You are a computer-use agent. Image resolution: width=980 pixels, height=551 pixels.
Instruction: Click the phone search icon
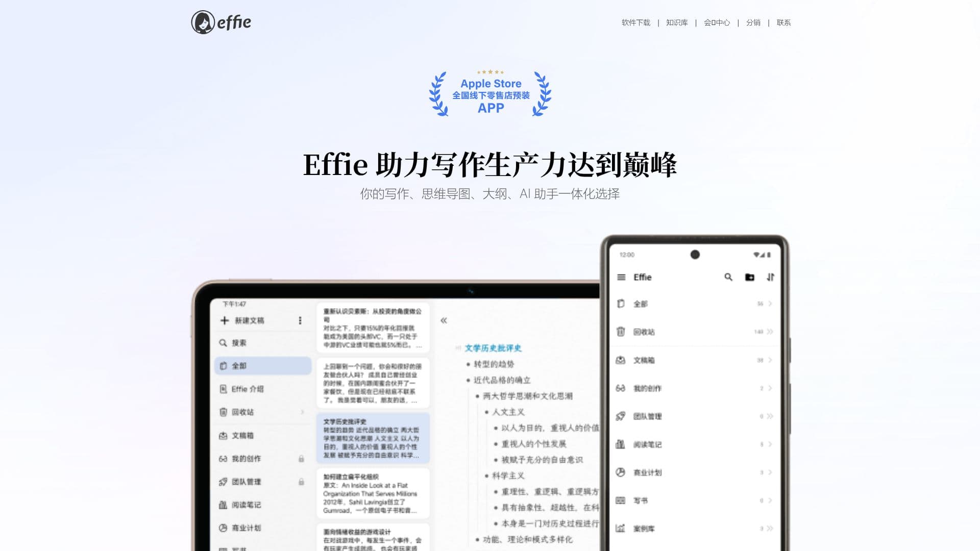pyautogui.click(x=728, y=277)
